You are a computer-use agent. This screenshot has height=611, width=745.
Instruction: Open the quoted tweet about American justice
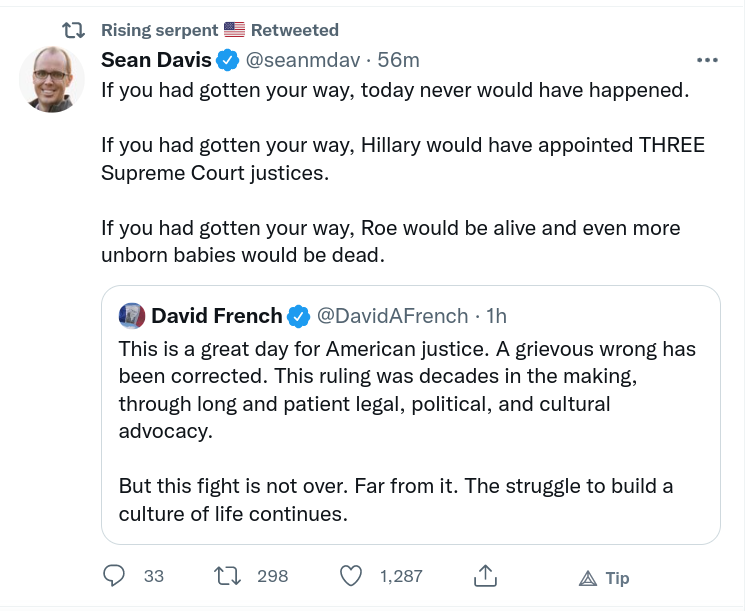pyautogui.click(x=410, y=430)
